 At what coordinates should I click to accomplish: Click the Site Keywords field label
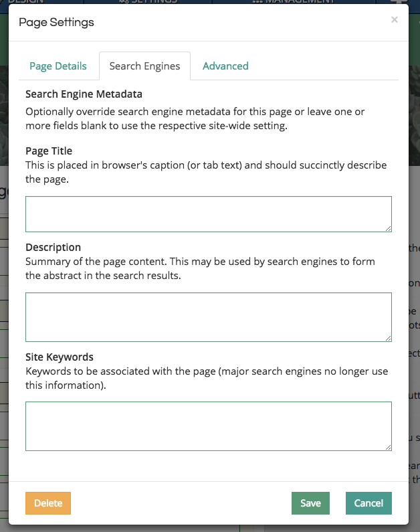pos(60,357)
